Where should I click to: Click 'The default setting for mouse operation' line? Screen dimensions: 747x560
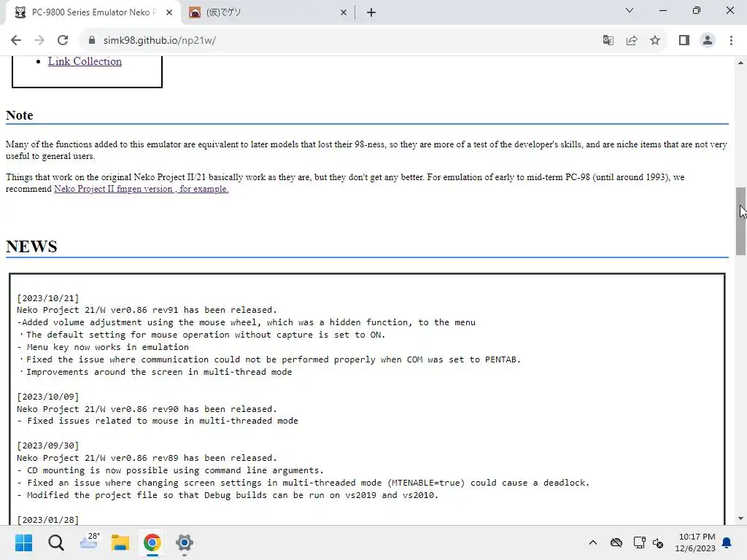tap(203, 335)
